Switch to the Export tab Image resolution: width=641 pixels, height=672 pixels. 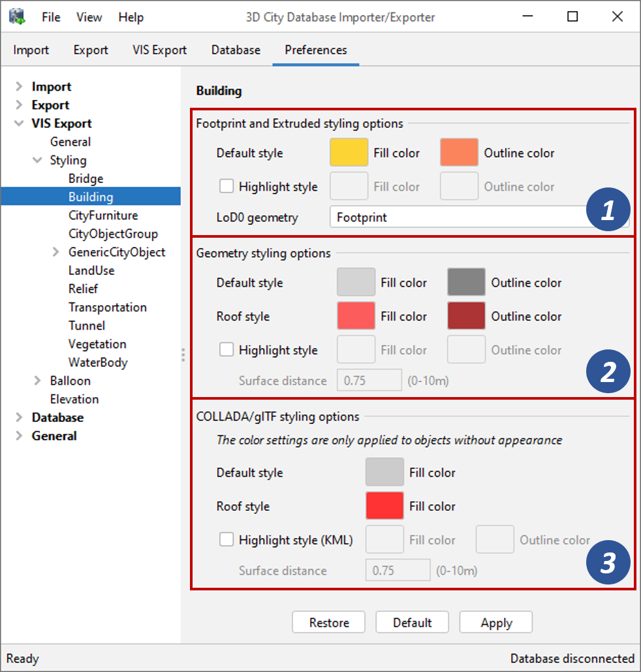coord(91,50)
